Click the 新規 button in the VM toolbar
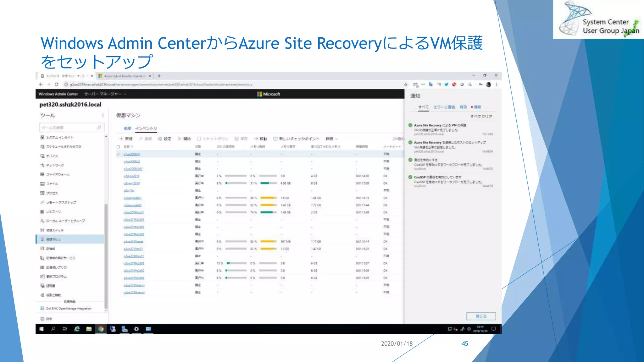The height and width of the screenshot is (362, 644). [x=126, y=139]
